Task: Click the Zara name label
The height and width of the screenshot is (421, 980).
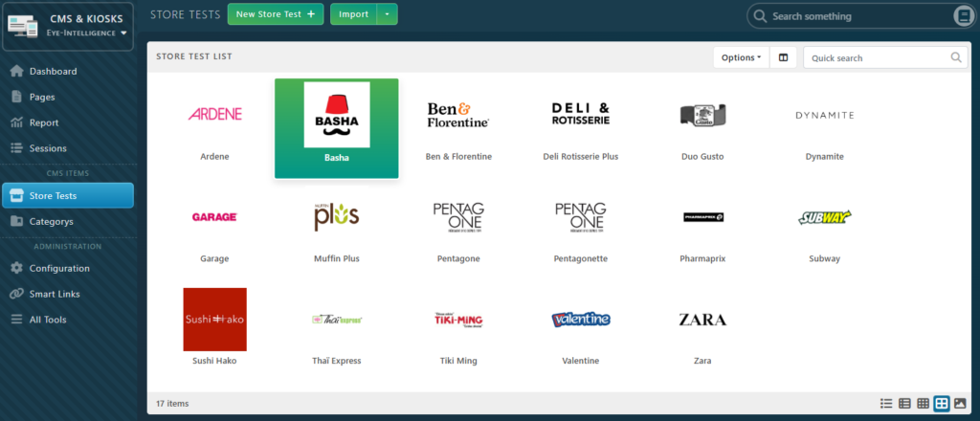Action: pyautogui.click(x=702, y=361)
